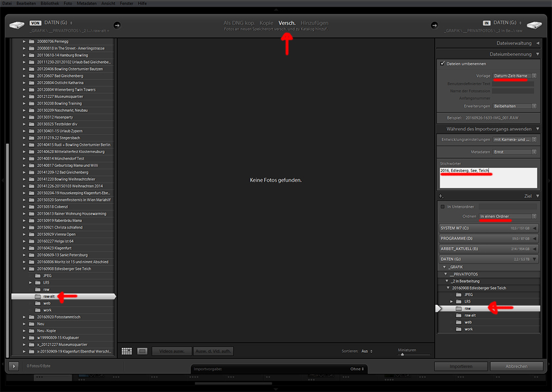Image resolution: width=552 pixels, height=392 pixels.
Task: Adjust the Miniaturen thumbnail size slider
Action: point(402,355)
